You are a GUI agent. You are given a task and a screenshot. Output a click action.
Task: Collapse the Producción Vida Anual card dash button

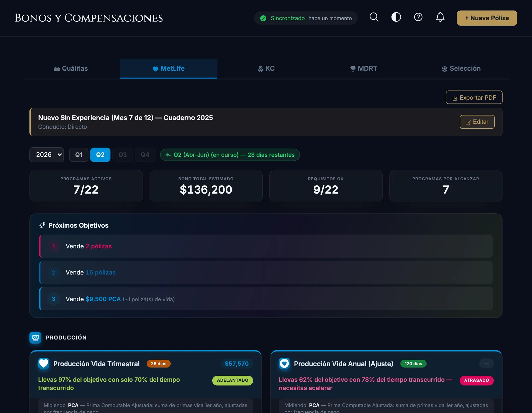pos(486,364)
